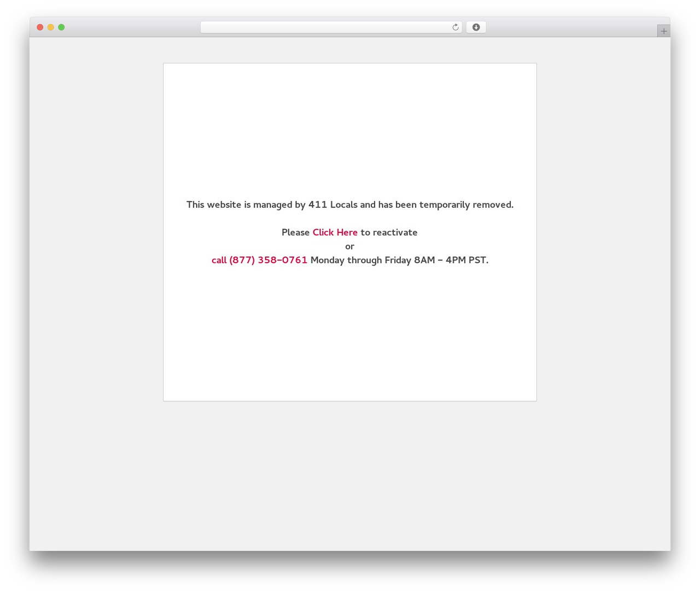Maximize the window with the green button
The width and height of the screenshot is (700, 593).
(61, 27)
